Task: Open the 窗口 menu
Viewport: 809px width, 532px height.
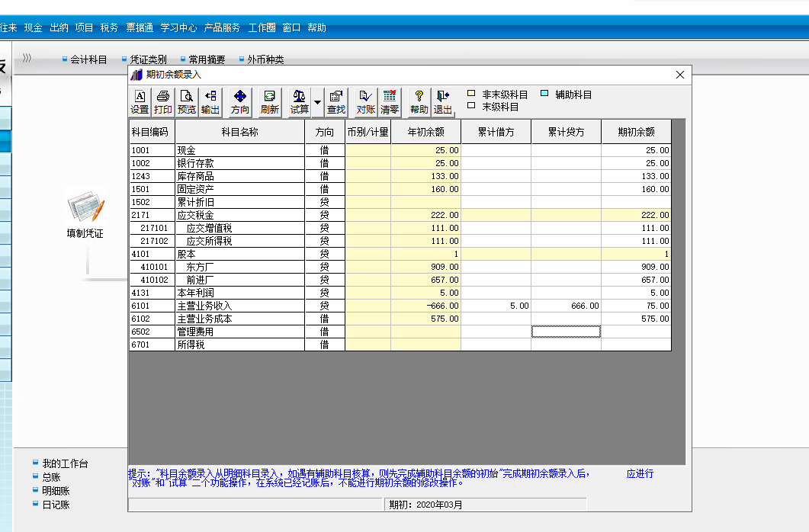Action: (x=291, y=28)
